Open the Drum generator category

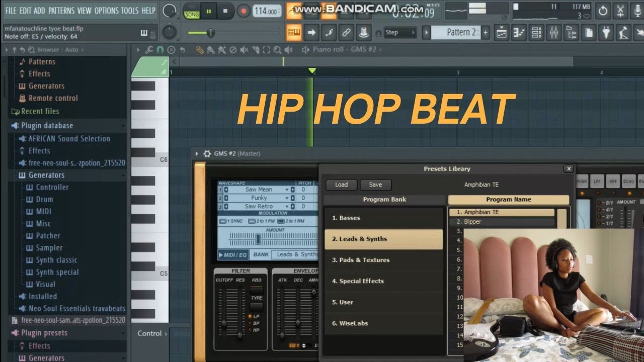pos(44,199)
